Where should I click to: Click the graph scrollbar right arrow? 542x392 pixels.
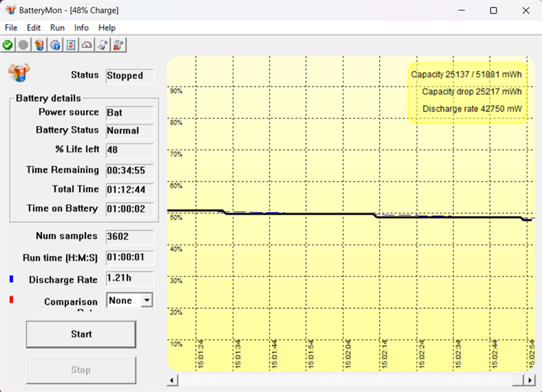click(530, 380)
